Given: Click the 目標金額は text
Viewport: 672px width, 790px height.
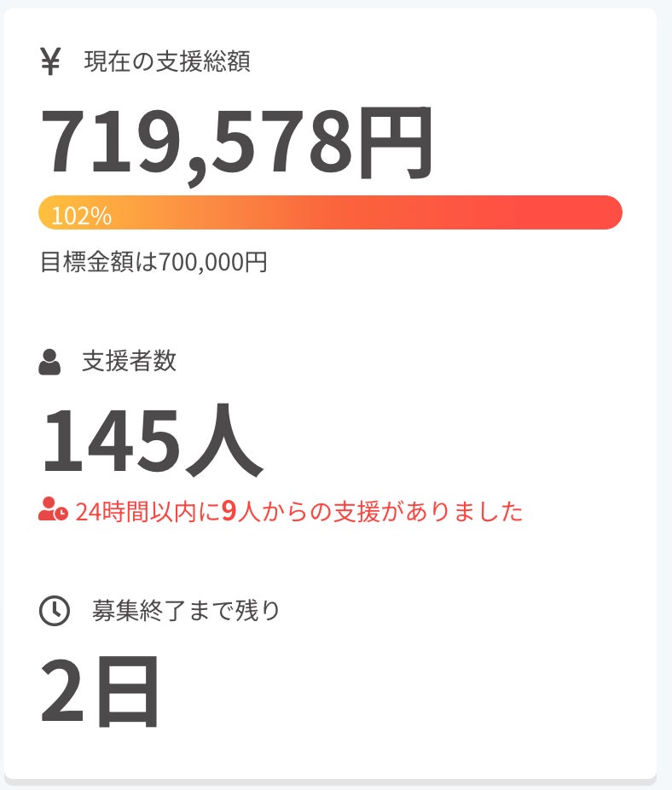Looking at the screenshot, I should (99, 261).
